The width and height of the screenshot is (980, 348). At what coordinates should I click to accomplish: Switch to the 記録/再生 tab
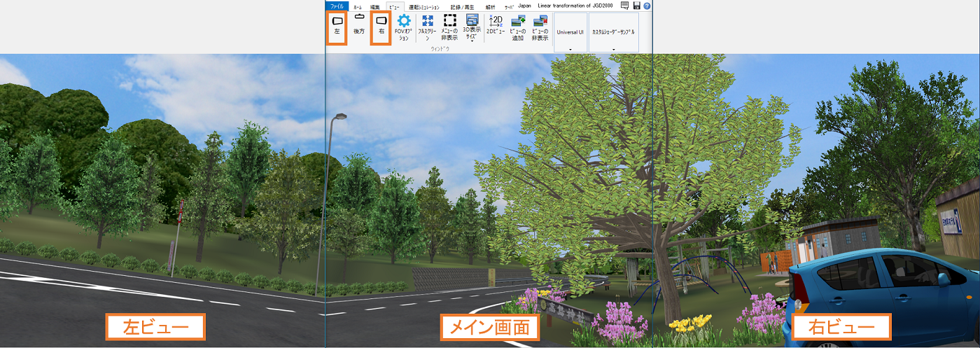click(463, 6)
